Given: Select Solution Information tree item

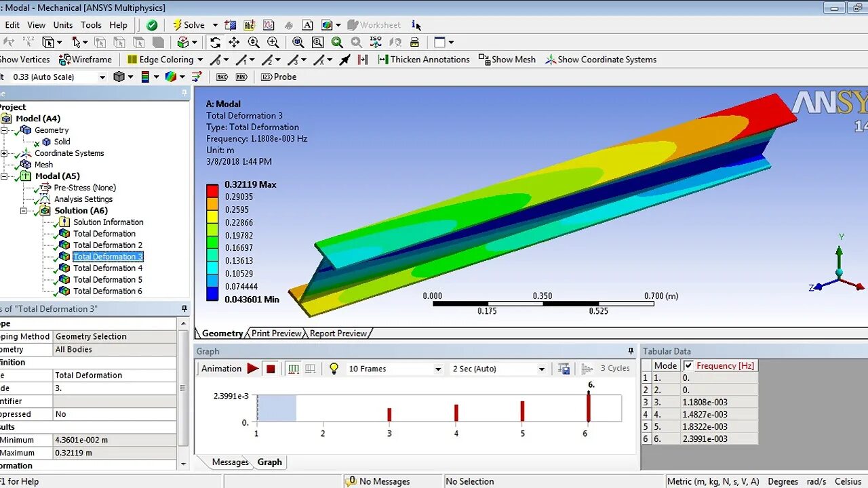Looking at the screenshot, I should click(108, 222).
